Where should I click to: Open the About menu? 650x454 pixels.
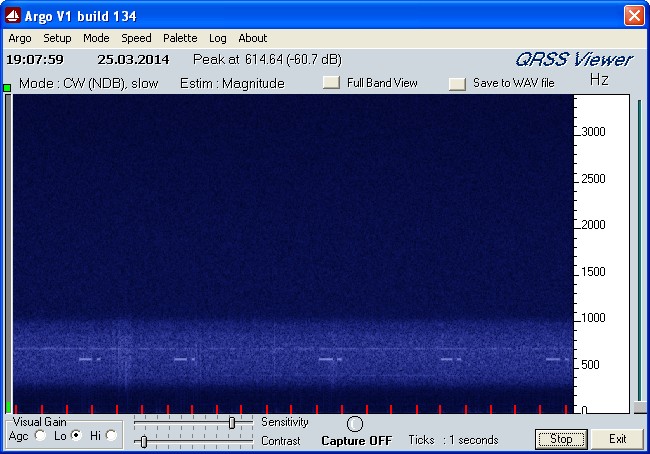[x=252, y=39]
